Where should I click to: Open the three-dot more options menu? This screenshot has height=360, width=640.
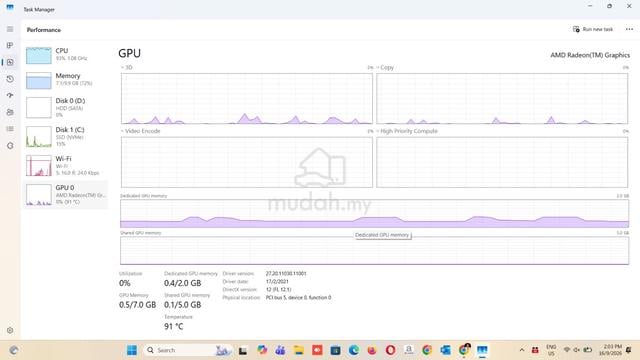point(629,29)
